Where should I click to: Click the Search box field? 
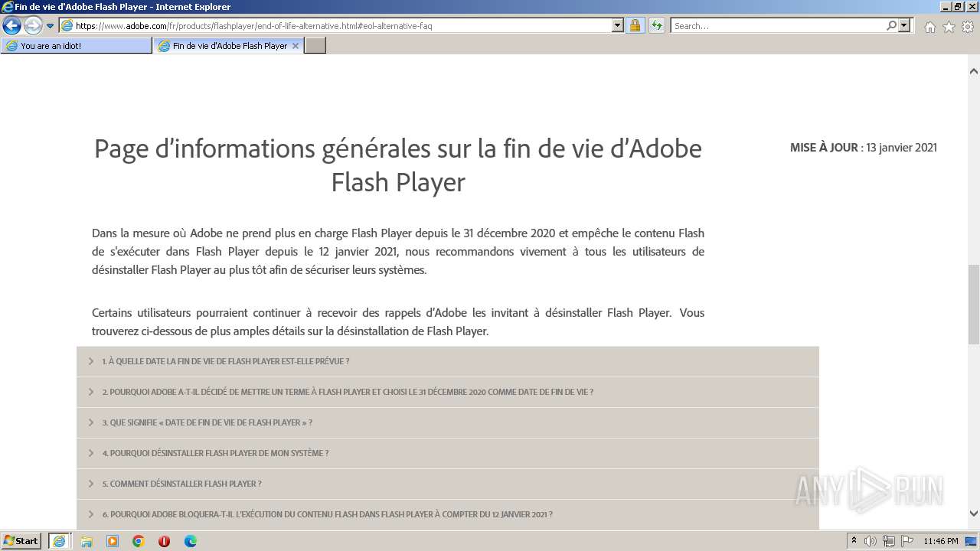click(x=779, y=25)
